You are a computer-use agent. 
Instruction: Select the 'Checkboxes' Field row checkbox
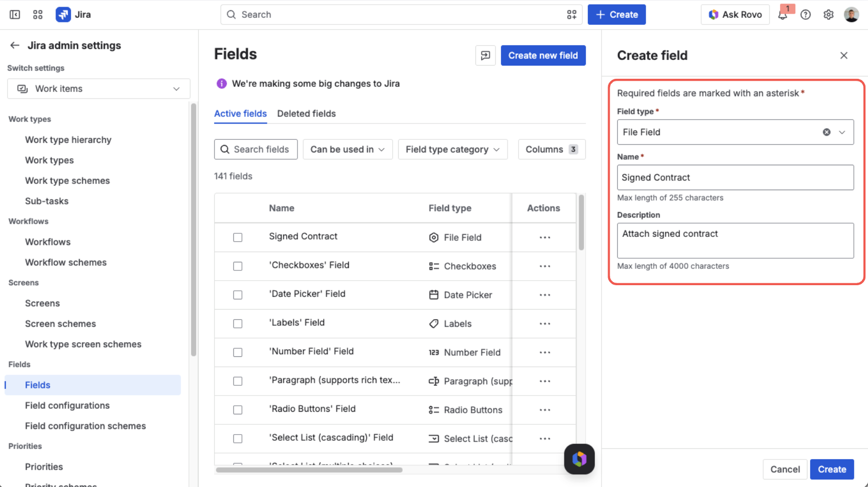[237, 266]
